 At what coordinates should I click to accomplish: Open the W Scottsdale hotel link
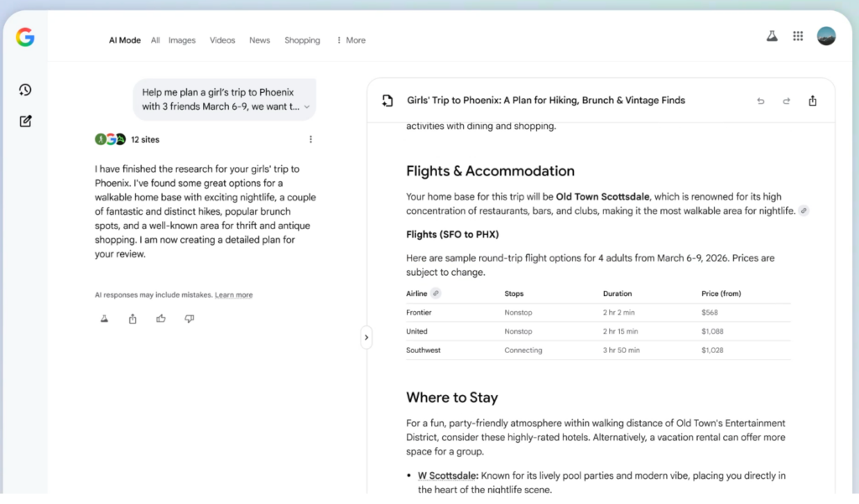[449, 476]
